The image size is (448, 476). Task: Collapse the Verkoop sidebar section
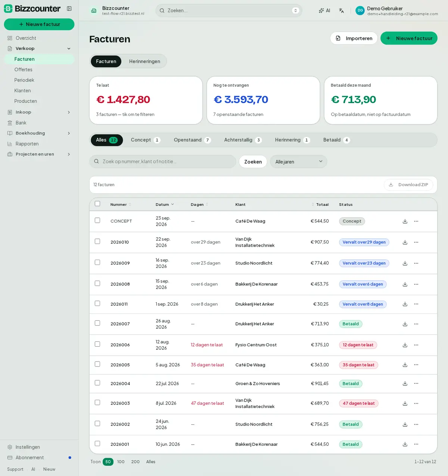[39, 49]
